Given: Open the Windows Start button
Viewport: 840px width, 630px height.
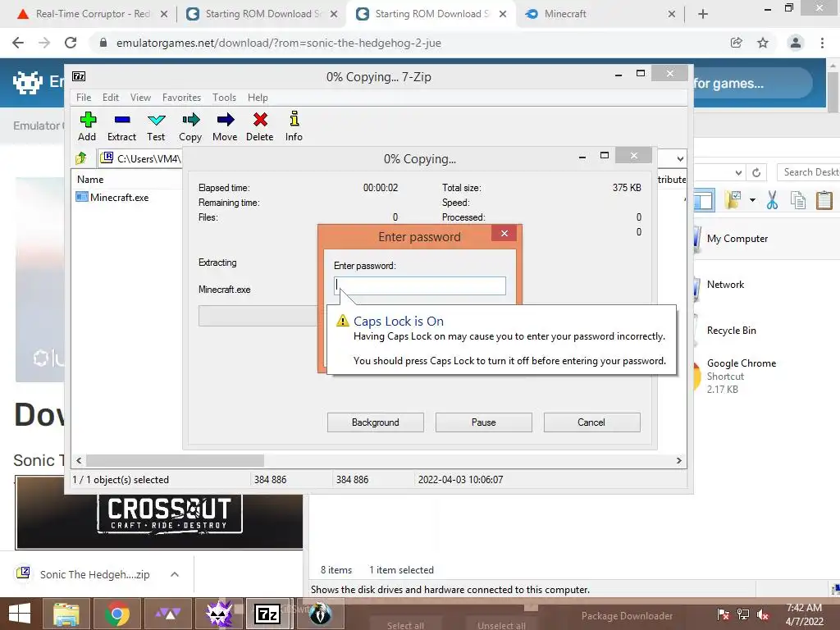Looking at the screenshot, I should [x=20, y=614].
